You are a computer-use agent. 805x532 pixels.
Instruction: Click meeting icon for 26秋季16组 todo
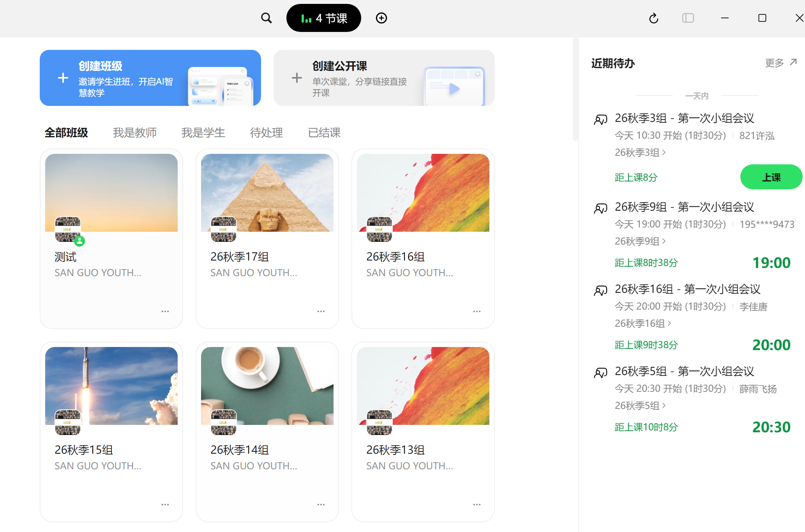600,291
